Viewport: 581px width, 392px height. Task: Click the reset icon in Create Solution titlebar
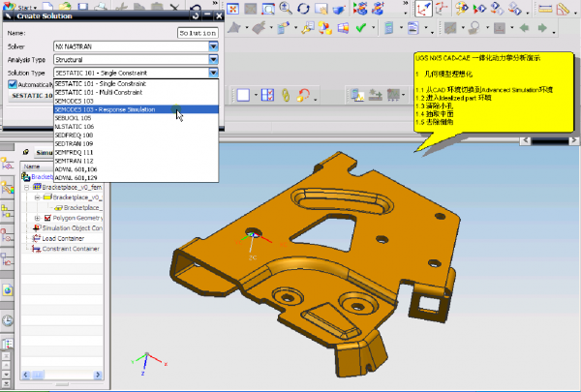click(196, 15)
